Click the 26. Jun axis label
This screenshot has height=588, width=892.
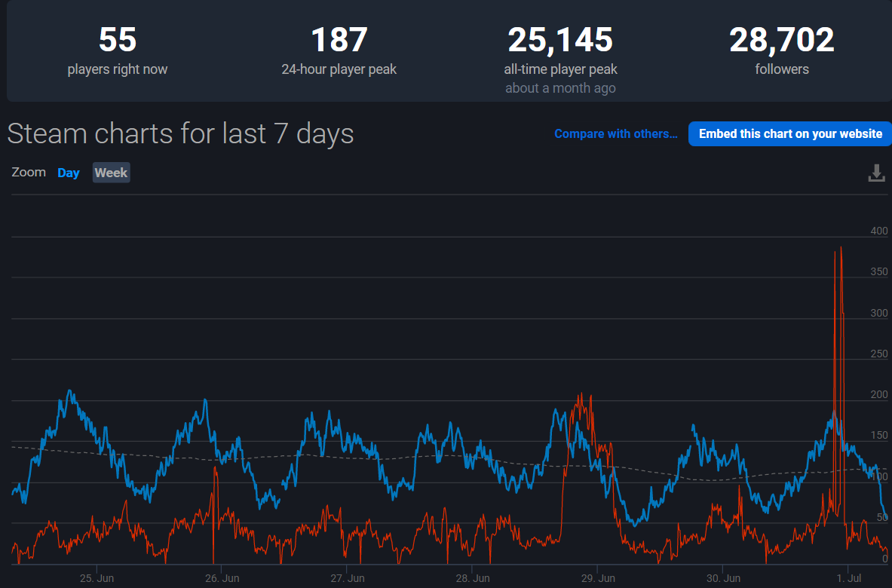[222, 578]
